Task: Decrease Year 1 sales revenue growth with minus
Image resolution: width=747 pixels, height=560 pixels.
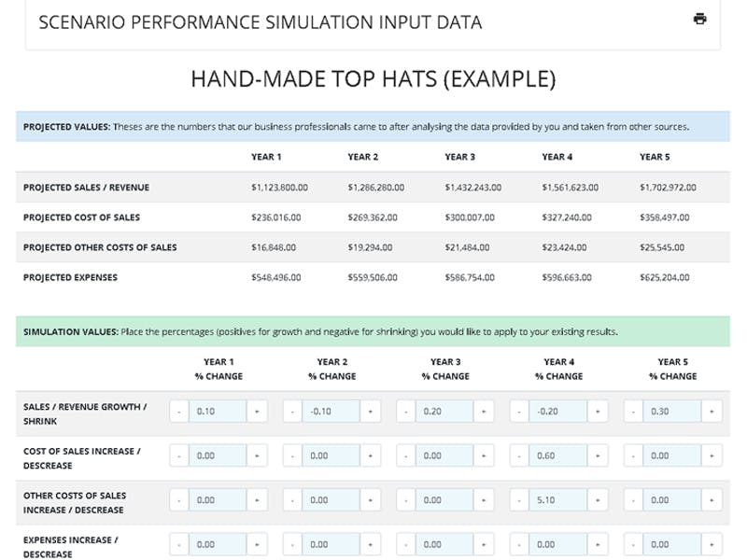Action: (x=179, y=411)
